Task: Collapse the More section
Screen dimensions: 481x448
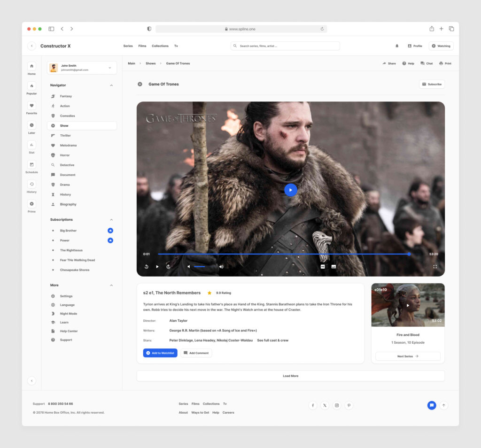Action: coord(111,286)
